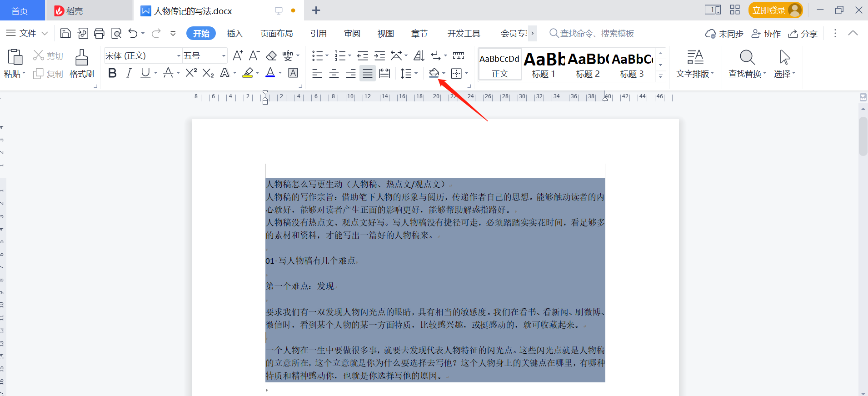Toggle Strikethrough formatting
This screenshot has width=868, height=396.
tap(168, 73)
